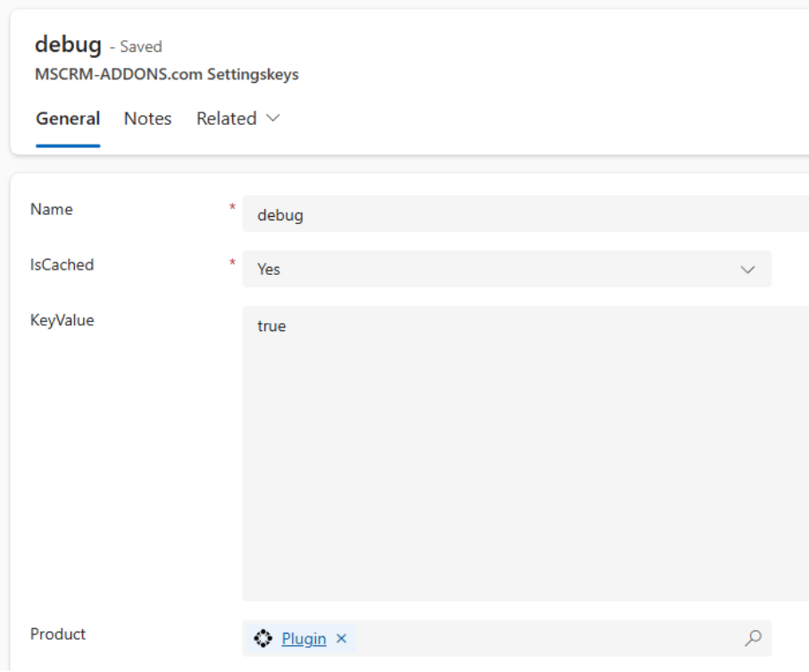Viewport: 809px width, 672px height.
Task: Click the Name field containing debug
Action: coord(525,214)
